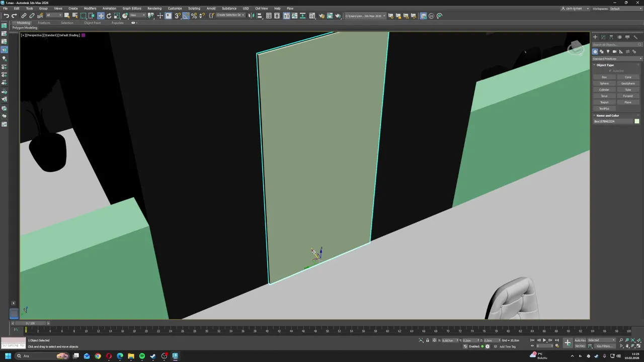Screen dimensions: 644x362
Task: Open the Create panel plus tab
Action: (595, 37)
